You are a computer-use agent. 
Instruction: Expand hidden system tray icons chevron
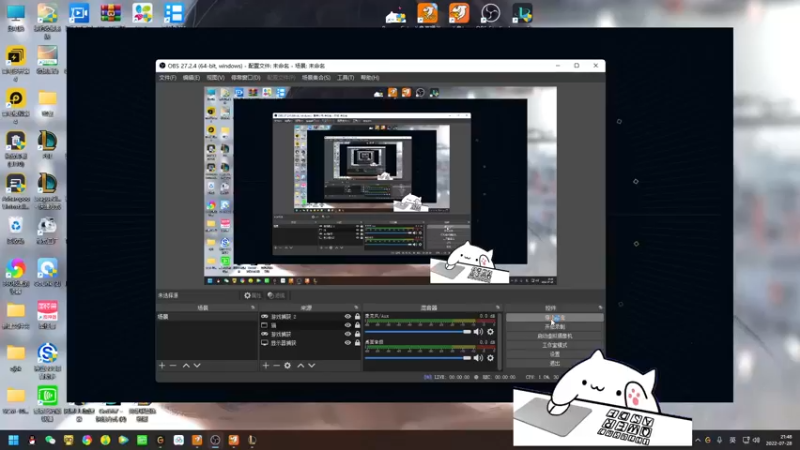tap(697, 440)
